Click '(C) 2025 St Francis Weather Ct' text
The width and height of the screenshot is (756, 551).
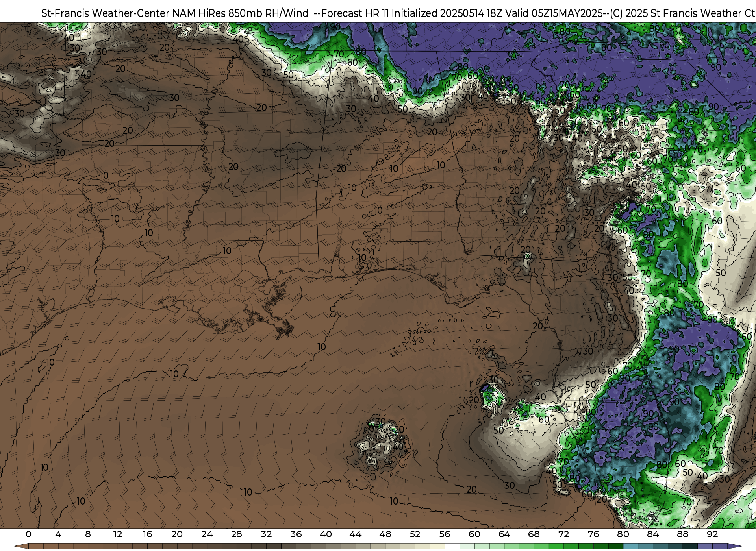(x=682, y=13)
